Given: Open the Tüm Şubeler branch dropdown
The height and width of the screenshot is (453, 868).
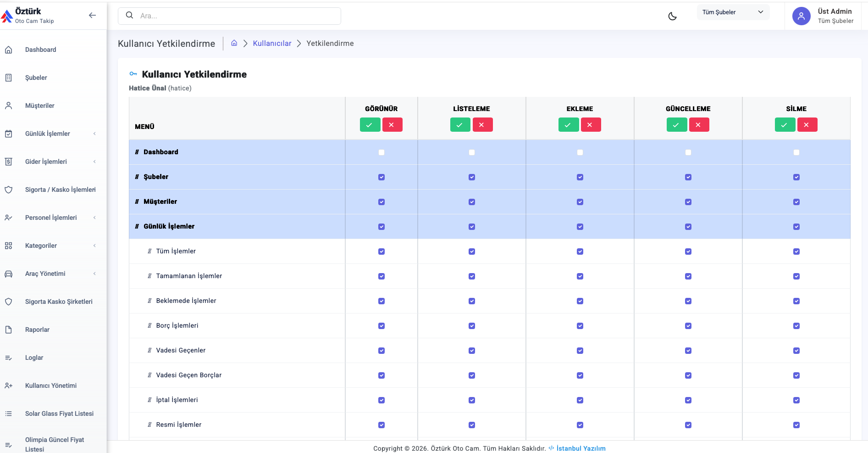Looking at the screenshot, I should click(x=733, y=12).
